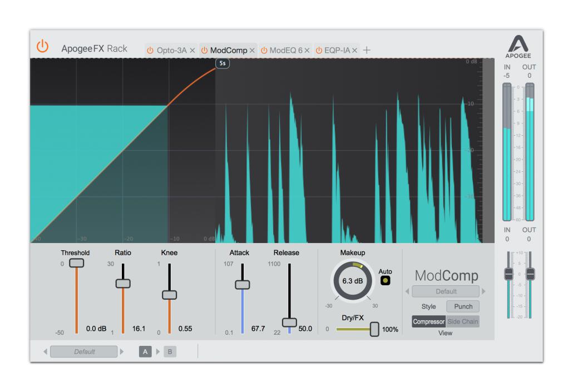Image resolution: width=573 pixels, height=392 pixels.
Task: Remove the EQP-IA tab with its X
Action: [354, 50]
